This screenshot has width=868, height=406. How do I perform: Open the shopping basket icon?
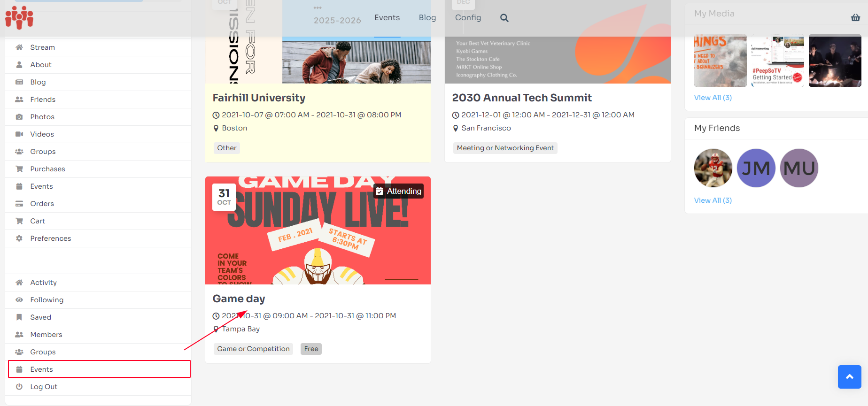pyautogui.click(x=855, y=18)
